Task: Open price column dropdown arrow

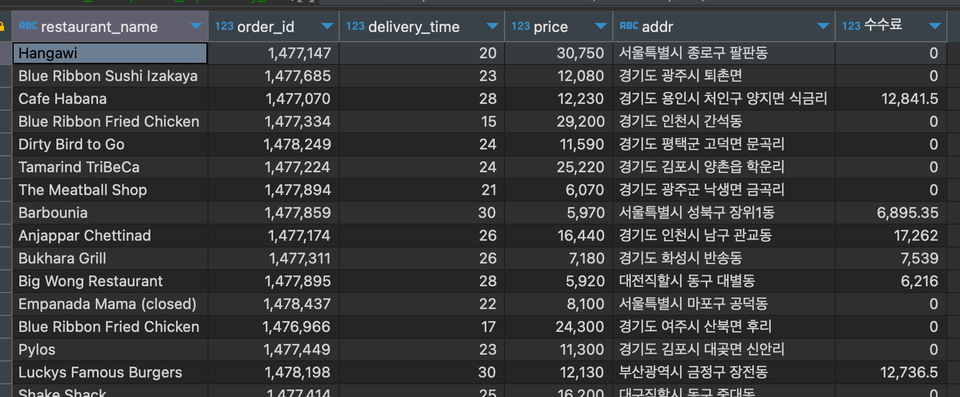Action: (601, 26)
